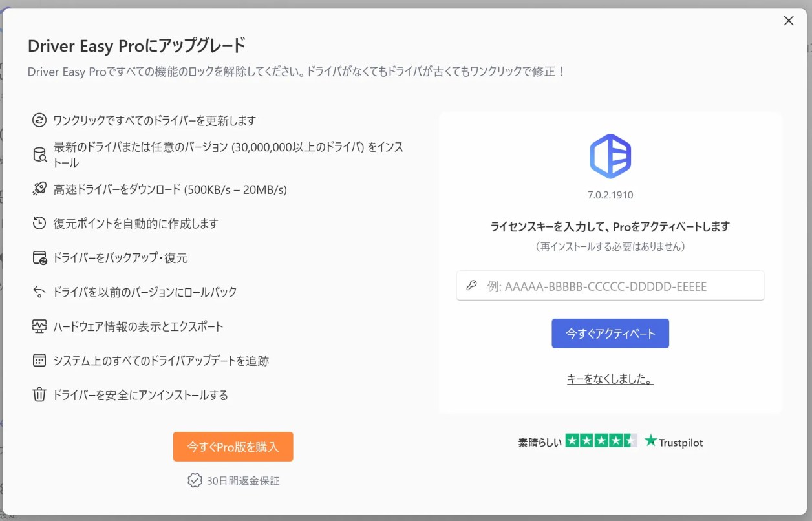Click the 再インストールする必要はありません note
This screenshot has height=521, width=812.
click(610, 246)
